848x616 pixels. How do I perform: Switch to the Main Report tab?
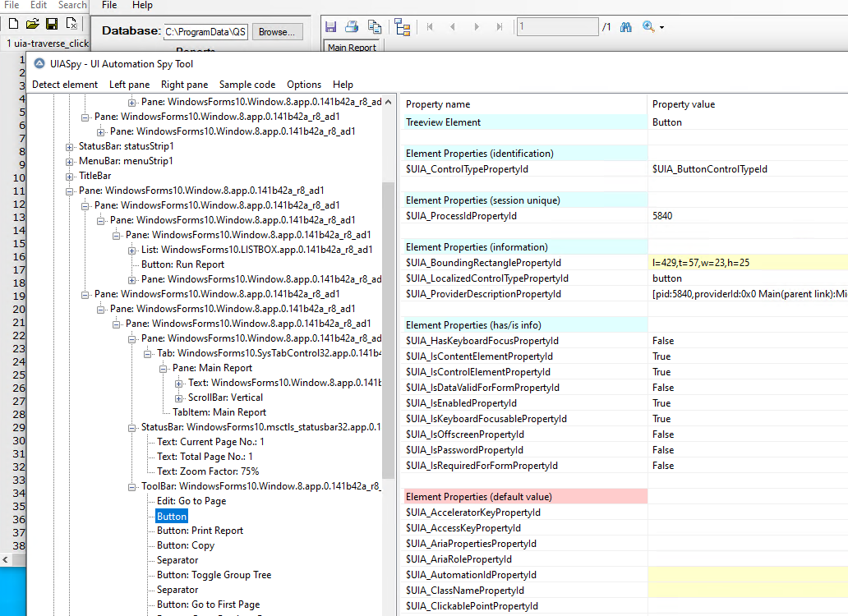pos(352,46)
